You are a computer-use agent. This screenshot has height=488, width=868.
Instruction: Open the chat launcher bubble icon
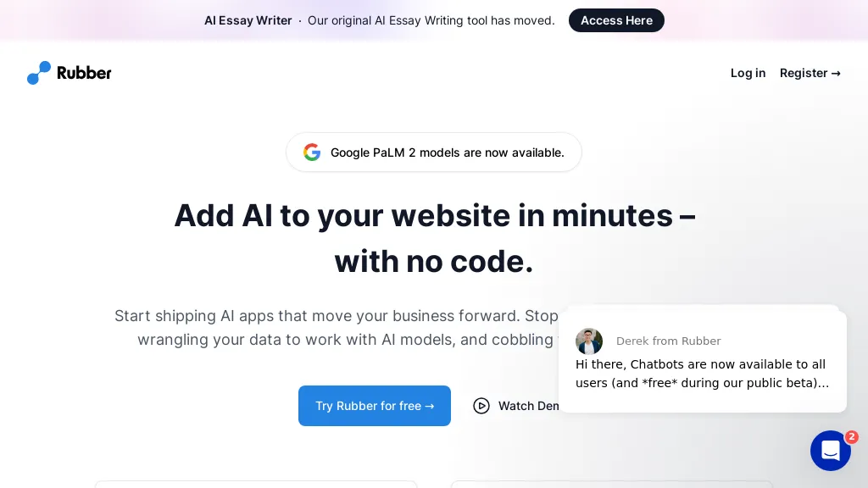tap(830, 451)
